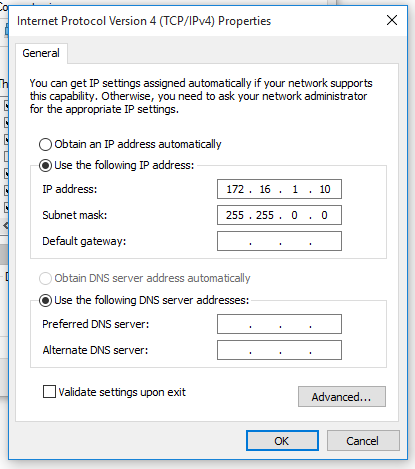Switch to the General tab

41,53
